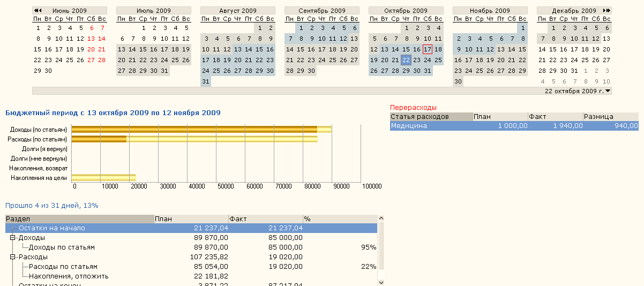Click the scroll-down arrow of the budget table
This screenshot has width=644, height=286.
point(381,282)
